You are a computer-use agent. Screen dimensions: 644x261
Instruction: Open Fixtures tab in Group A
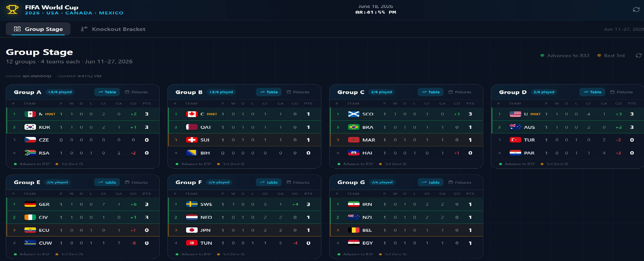(136, 92)
